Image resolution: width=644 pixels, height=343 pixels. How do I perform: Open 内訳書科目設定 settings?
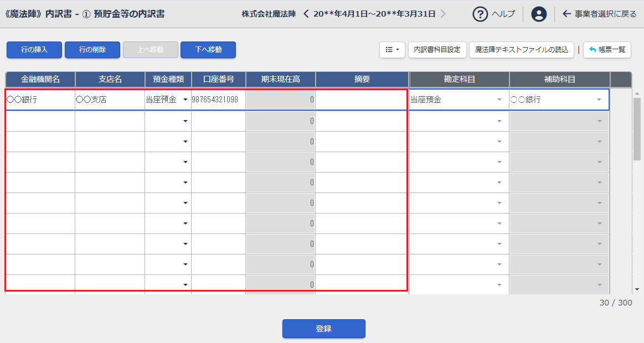[437, 50]
